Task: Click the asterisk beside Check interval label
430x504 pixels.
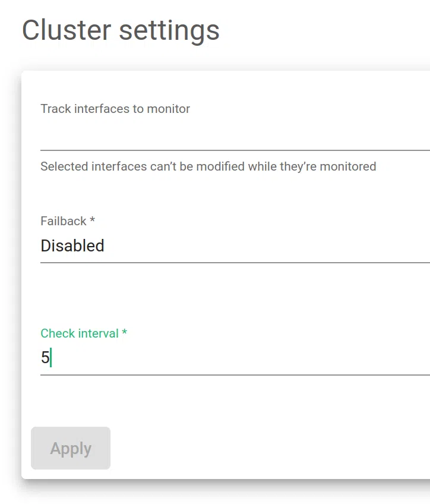Action: (125, 333)
